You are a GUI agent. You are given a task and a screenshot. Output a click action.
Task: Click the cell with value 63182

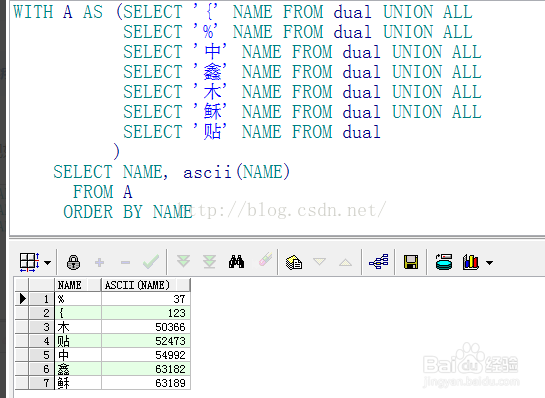tap(146, 369)
